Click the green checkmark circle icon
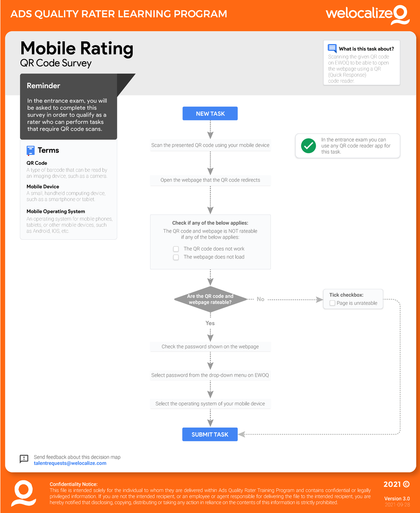Screen dimensions: 420x513 (x=308, y=146)
